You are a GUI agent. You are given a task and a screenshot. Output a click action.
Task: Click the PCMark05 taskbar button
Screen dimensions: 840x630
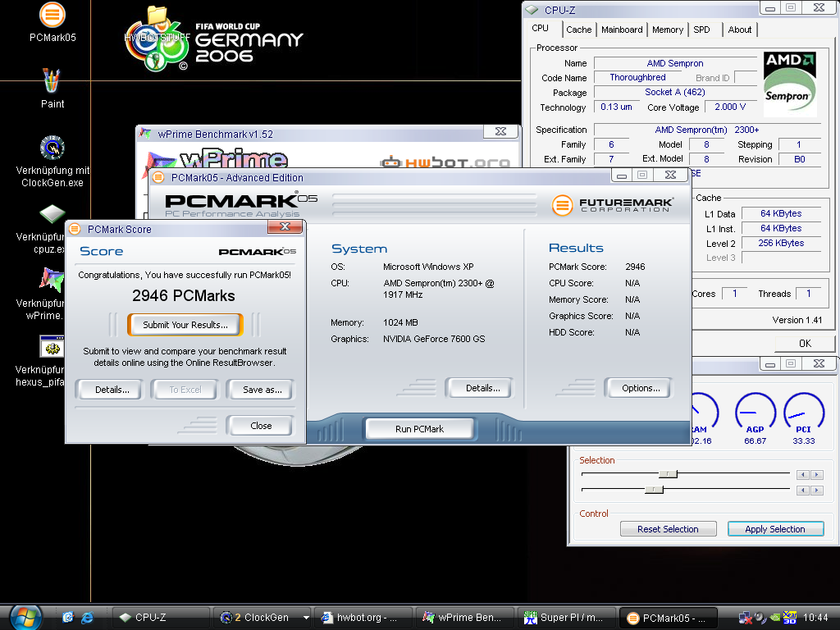668,618
